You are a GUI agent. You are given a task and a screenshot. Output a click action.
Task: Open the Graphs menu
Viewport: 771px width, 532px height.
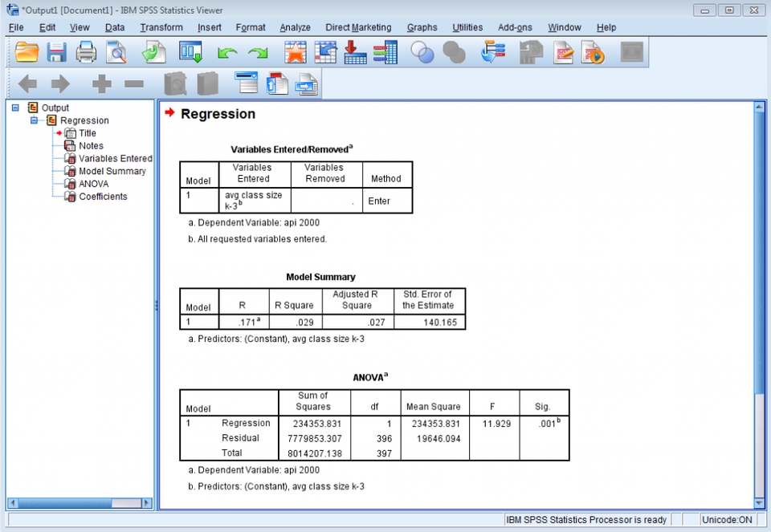coord(422,26)
